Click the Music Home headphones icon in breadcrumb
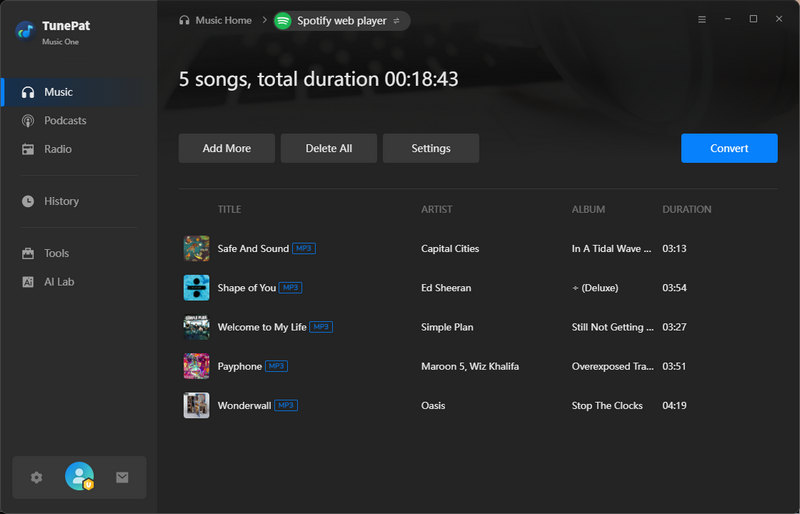Viewport: 800px width, 514px height. (x=184, y=20)
